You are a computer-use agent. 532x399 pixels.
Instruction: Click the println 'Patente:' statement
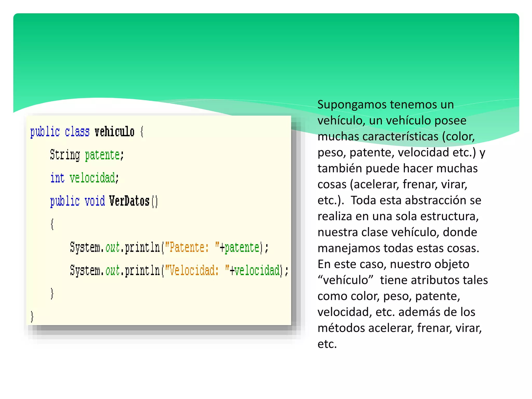click(169, 247)
